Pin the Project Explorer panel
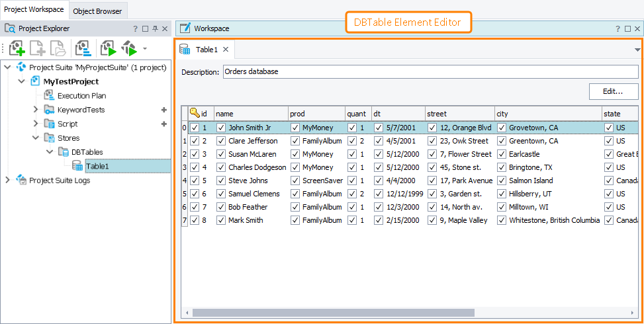Viewport: 644px width, 324px height. [x=155, y=28]
